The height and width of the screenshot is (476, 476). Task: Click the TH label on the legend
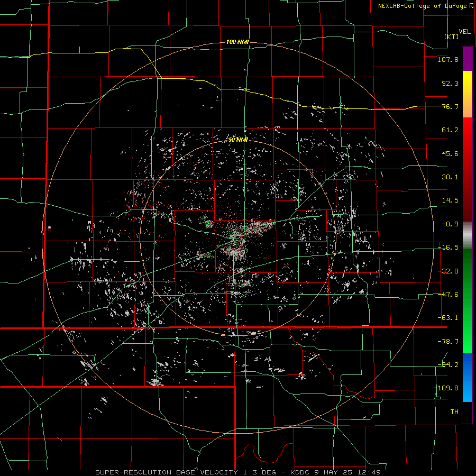454,412
